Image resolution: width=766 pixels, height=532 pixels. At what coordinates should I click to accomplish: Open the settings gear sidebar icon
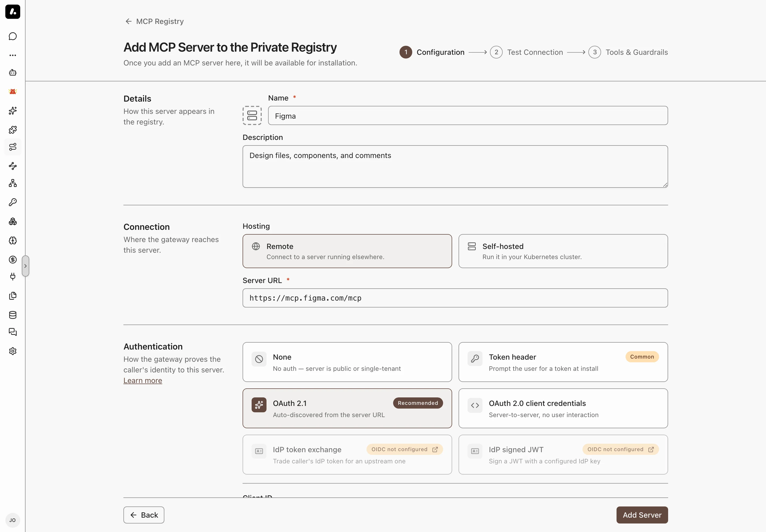click(13, 351)
